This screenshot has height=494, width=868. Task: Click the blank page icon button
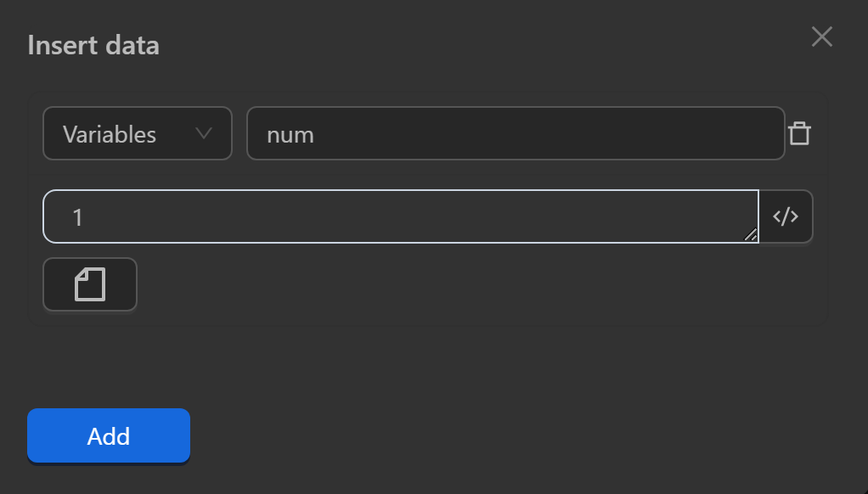point(90,284)
